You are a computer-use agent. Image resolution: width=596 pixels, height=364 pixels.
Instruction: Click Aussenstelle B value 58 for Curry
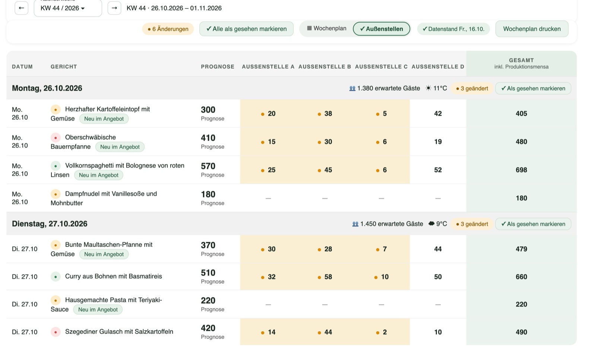pos(328,277)
